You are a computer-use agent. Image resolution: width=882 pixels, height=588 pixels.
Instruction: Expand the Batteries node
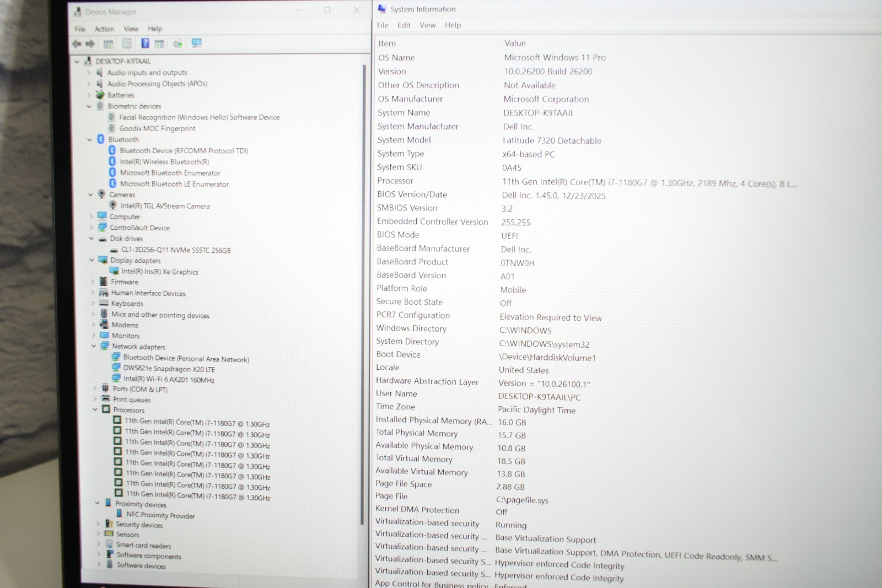89,95
